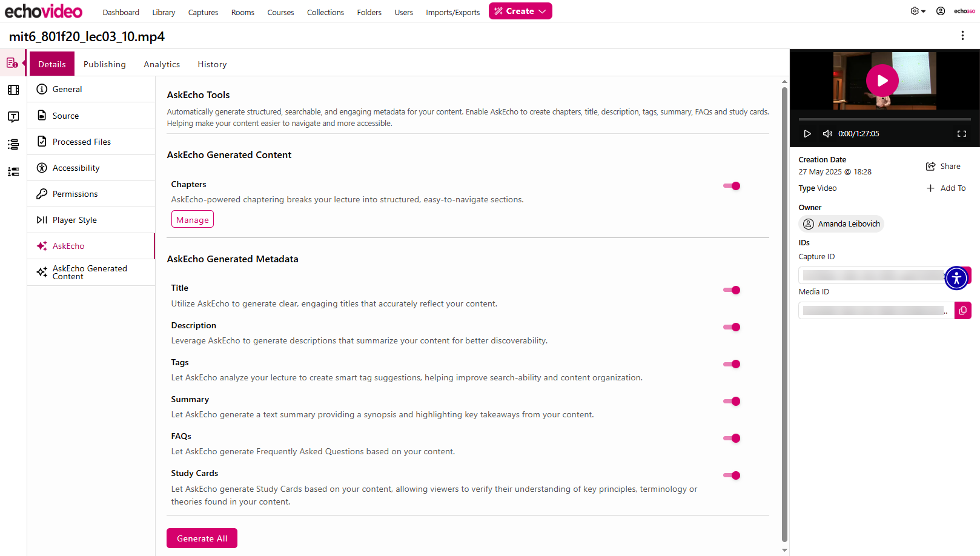Open the three-dot more options menu

[x=962, y=36]
